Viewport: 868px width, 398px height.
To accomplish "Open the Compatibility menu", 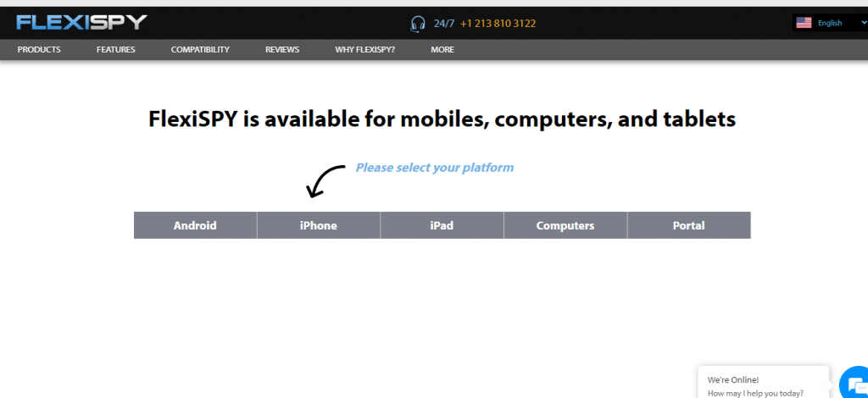I will pos(200,50).
